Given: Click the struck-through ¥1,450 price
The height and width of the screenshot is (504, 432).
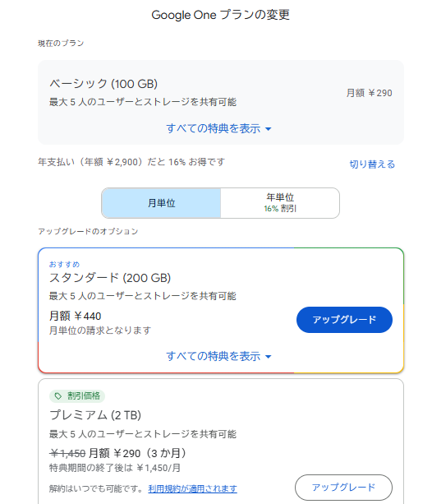Looking at the screenshot, I should (67, 454).
